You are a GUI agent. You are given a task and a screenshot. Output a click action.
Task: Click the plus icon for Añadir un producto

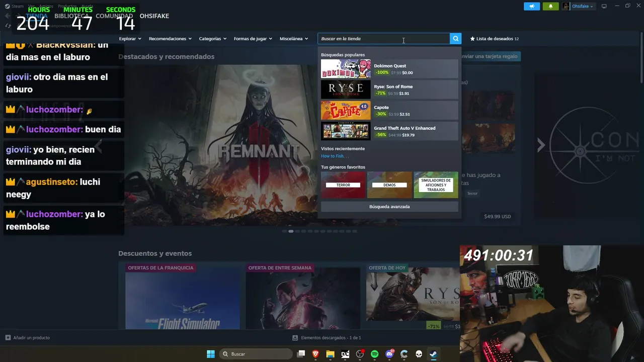8,338
